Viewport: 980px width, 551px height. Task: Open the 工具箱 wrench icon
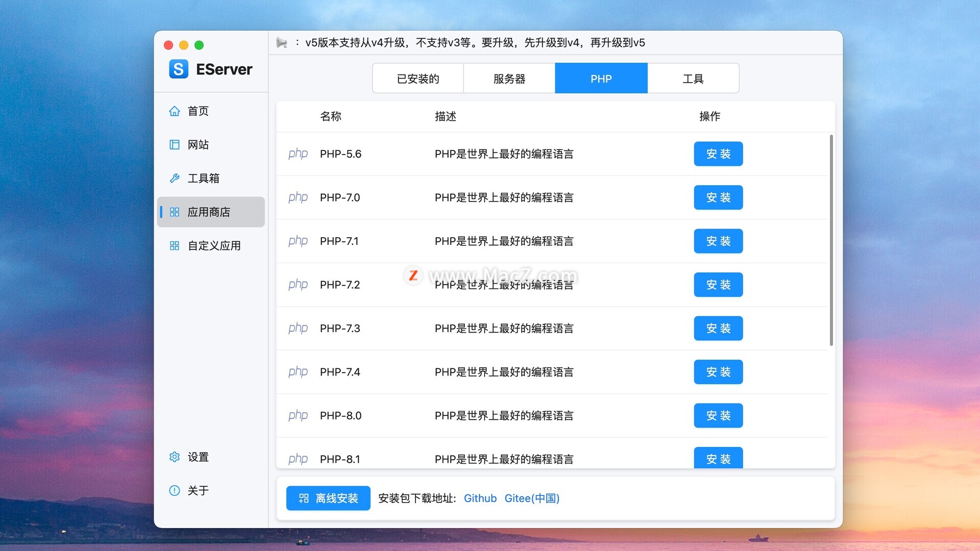coord(175,179)
